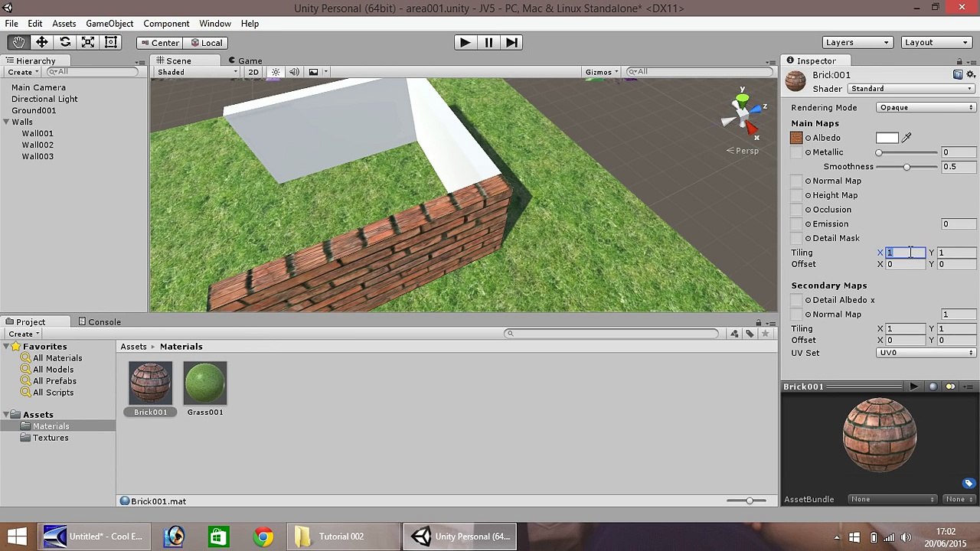This screenshot has height=551, width=980.
Task: Click the Materials breadcrumb
Action: (181, 347)
